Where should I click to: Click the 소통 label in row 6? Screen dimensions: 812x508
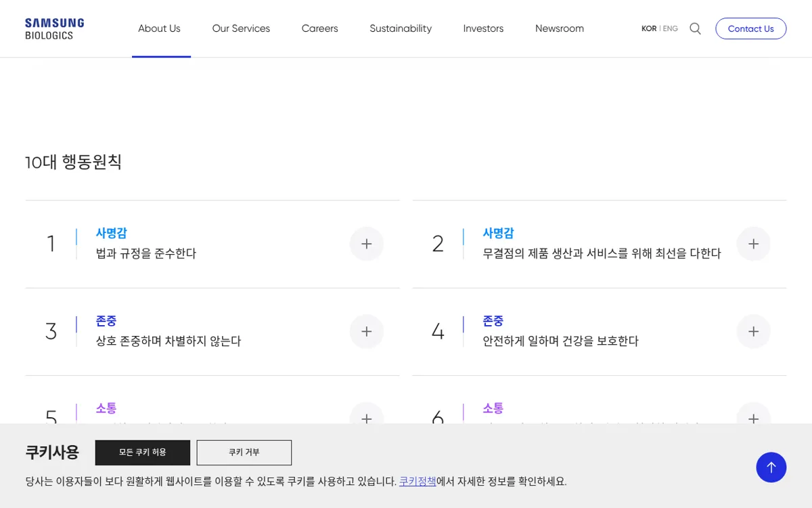493,408
